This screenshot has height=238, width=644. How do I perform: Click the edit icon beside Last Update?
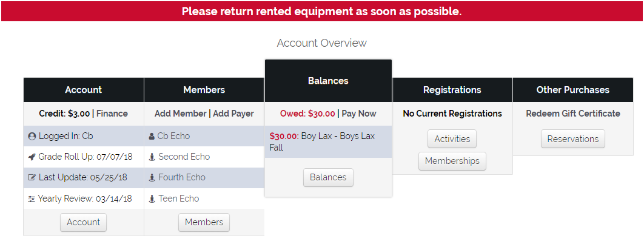tap(32, 177)
